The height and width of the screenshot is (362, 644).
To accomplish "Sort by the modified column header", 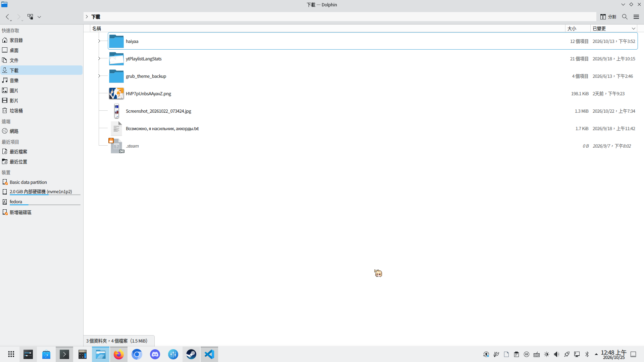I will [614, 29].
